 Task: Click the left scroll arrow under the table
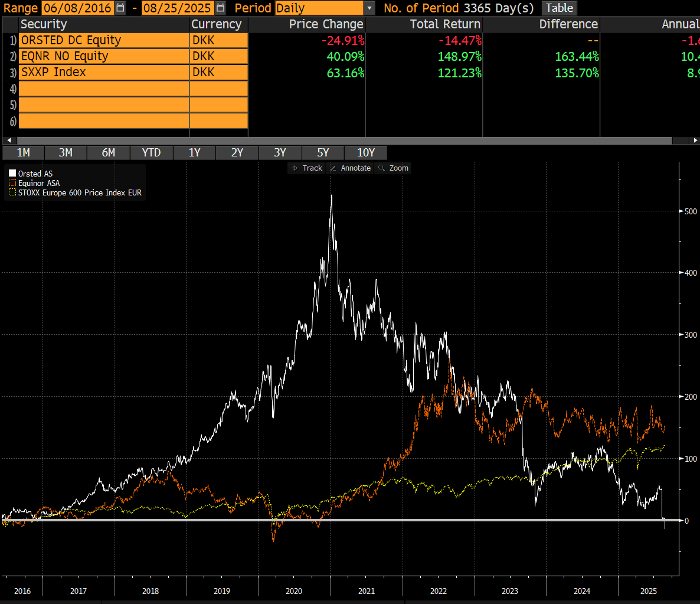tap(9, 141)
